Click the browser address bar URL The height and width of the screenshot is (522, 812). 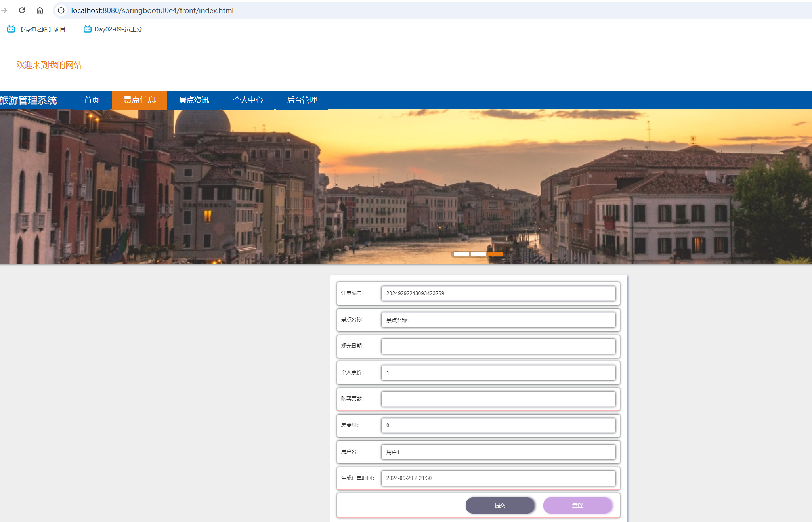tap(152, 10)
